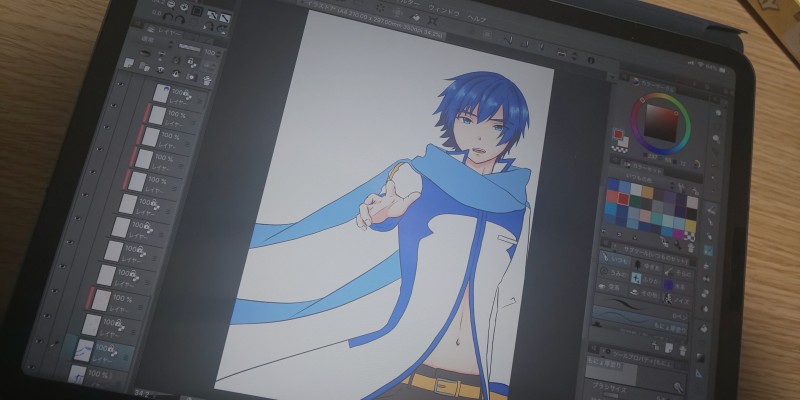
Task: Select the top layer's head thumbnail
Action: click(162, 94)
